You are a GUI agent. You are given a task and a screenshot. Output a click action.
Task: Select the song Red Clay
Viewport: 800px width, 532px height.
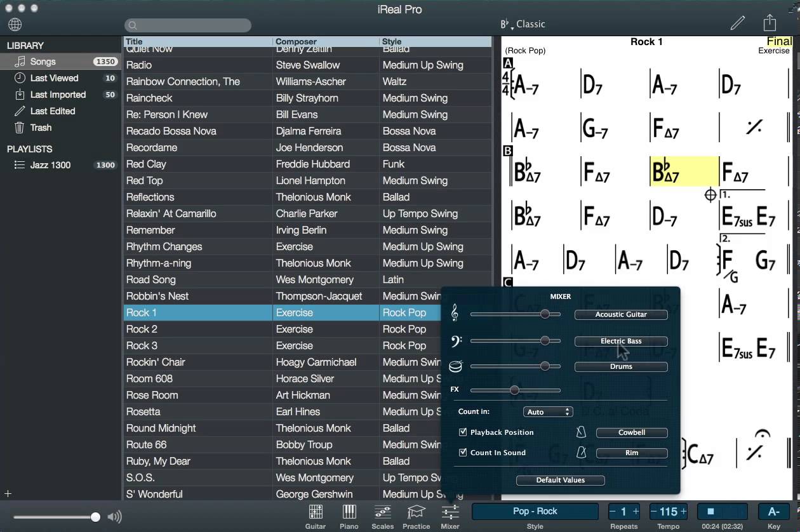click(308, 164)
